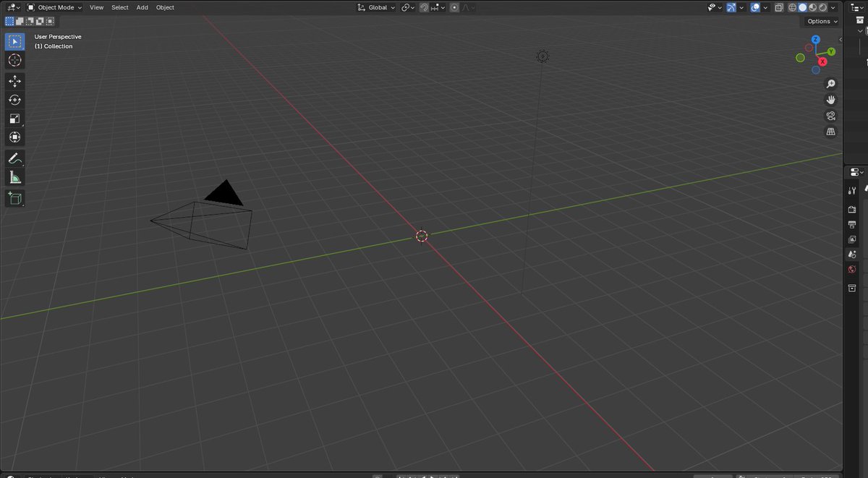Switch to rendered viewport shading
The image size is (868, 478).
822,7
